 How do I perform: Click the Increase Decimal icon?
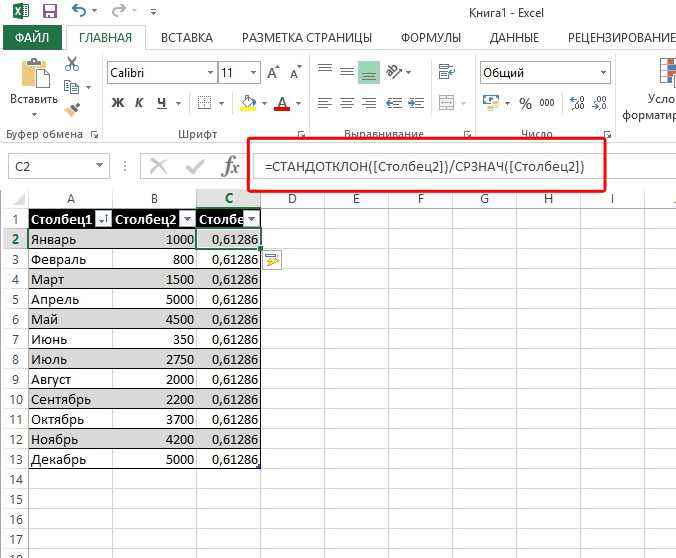[x=577, y=103]
